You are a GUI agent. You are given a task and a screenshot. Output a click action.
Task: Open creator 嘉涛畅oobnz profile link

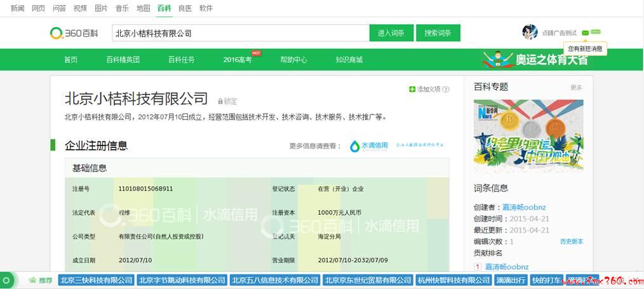coord(524,208)
